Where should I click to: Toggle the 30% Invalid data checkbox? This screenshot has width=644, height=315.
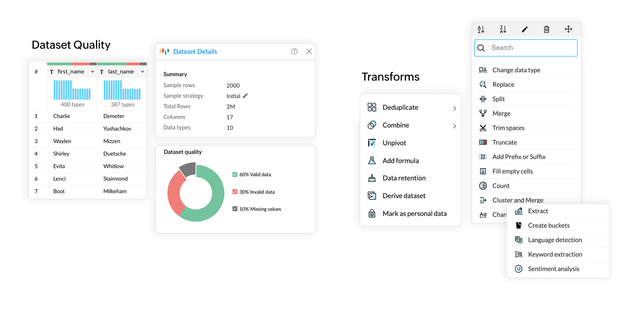[x=235, y=192]
